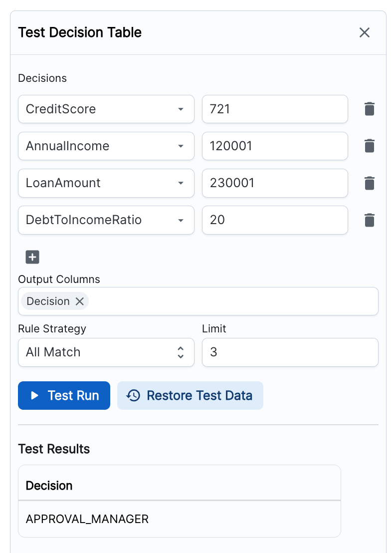Open the CreditScore field dropdown
This screenshot has width=392, height=553.
[x=181, y=109]
